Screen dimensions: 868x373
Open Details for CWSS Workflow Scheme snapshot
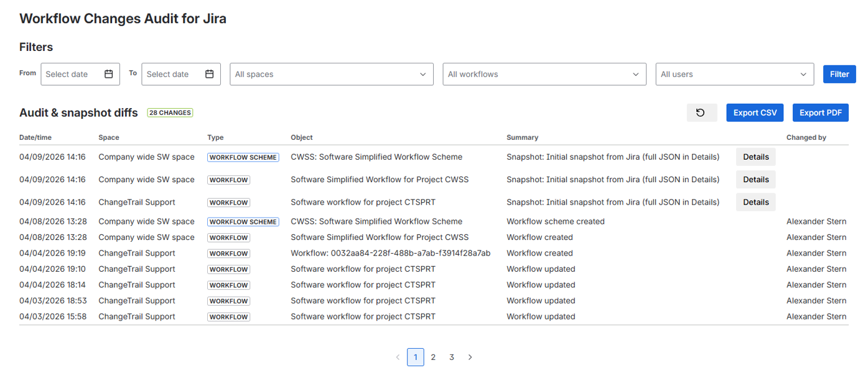click(755, 157)
